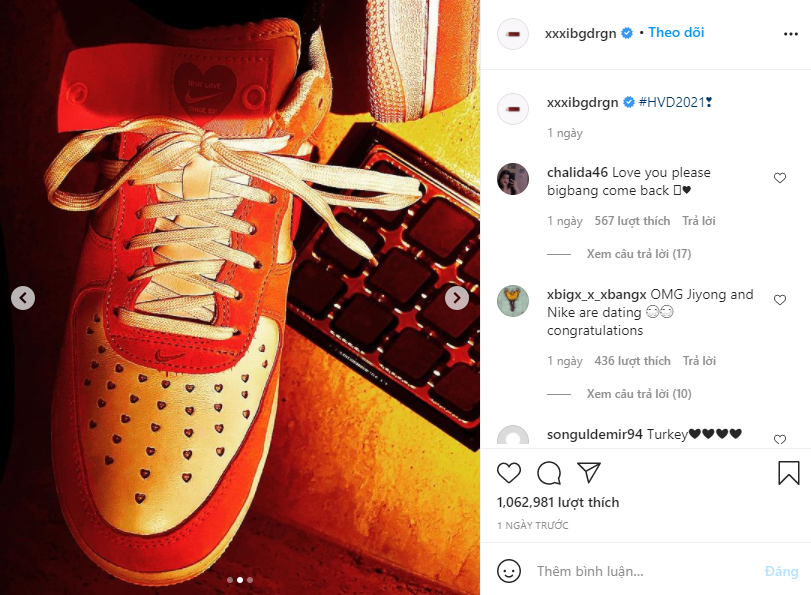
Task: Go to next photo with right arrow
Action: [457, 298]
